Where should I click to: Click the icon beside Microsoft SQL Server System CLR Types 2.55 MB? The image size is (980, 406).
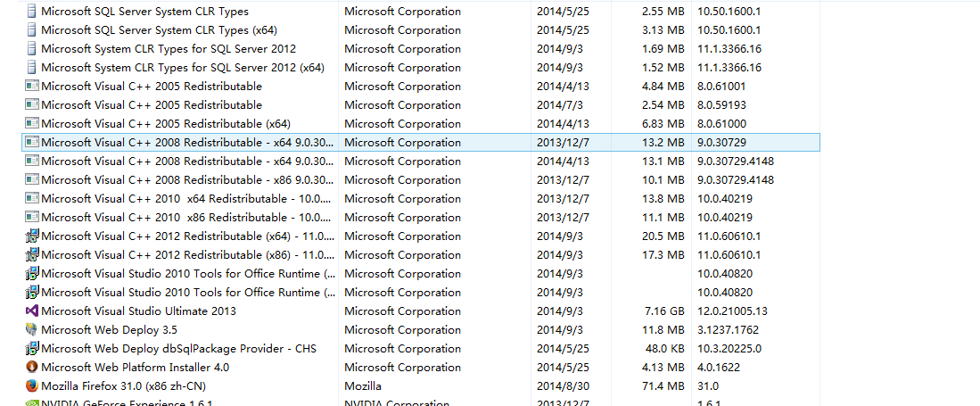pyautogui.click(x=32, y=12)
